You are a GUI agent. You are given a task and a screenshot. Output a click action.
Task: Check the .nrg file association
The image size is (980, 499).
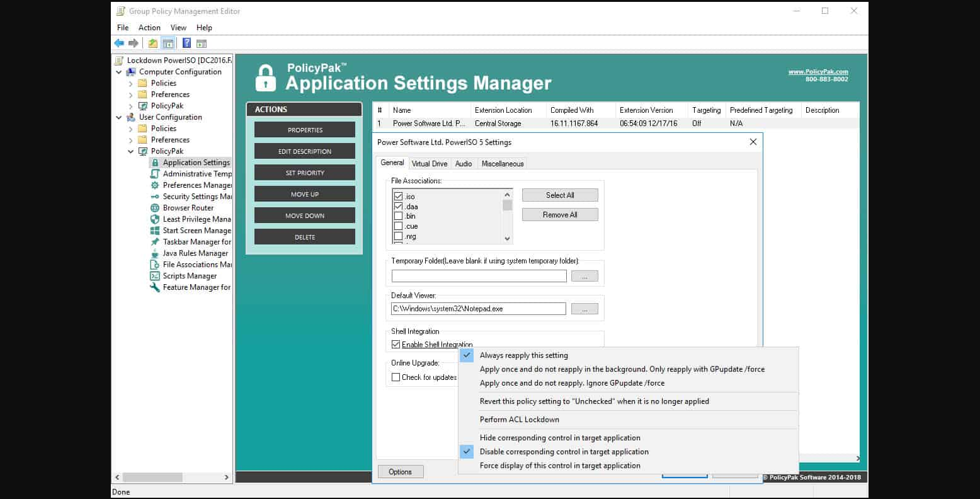(398, 236)
